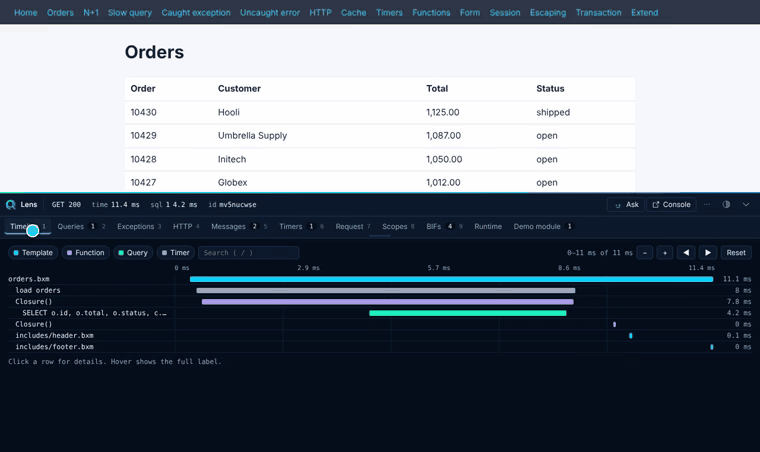Click the Globex customer cell
The width and height of the screenshot is (760, 452).
click(x=233, y=183)
